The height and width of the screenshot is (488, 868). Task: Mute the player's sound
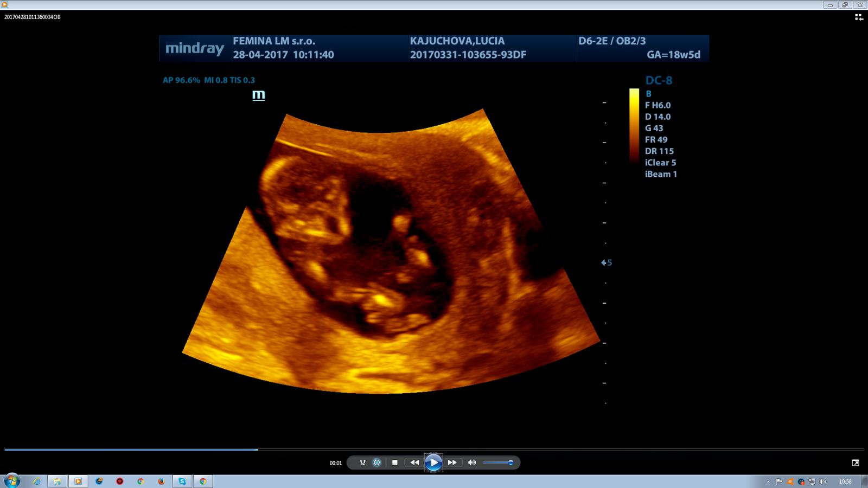click(x=472, y=463)
